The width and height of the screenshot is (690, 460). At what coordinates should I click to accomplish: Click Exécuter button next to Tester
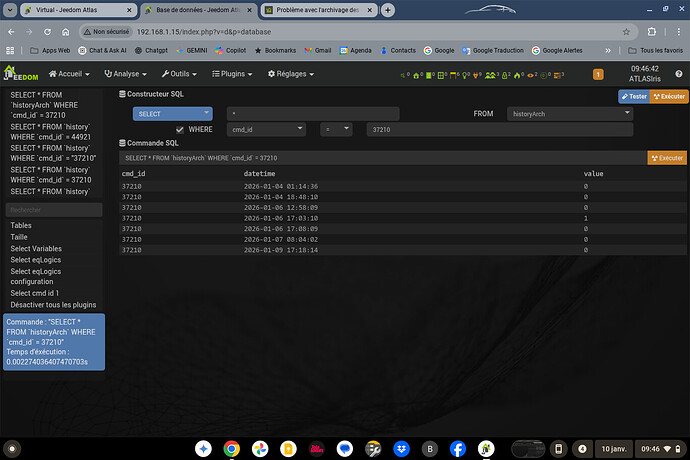(669, 96)
